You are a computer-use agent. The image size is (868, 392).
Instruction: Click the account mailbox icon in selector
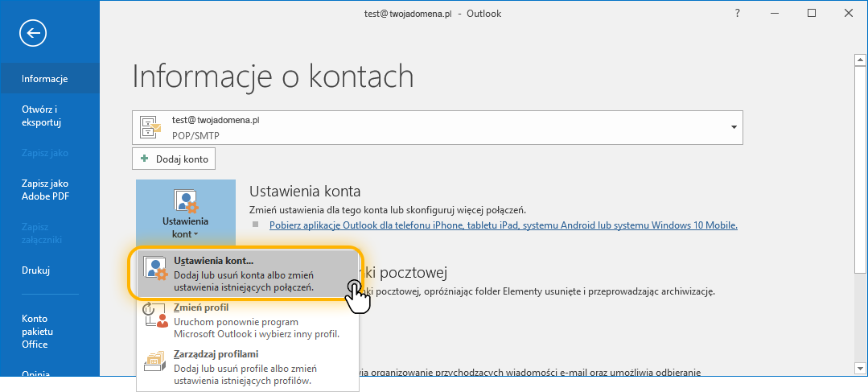pyautogui.click(x=150, y=127)
